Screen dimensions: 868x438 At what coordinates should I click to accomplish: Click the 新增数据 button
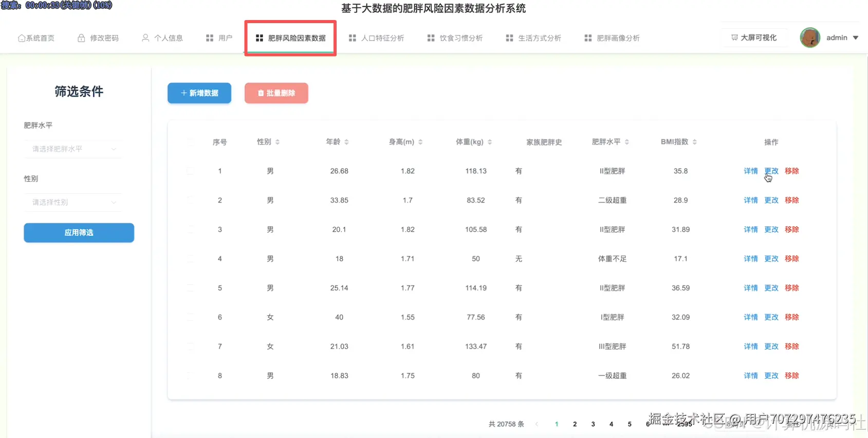199,93
